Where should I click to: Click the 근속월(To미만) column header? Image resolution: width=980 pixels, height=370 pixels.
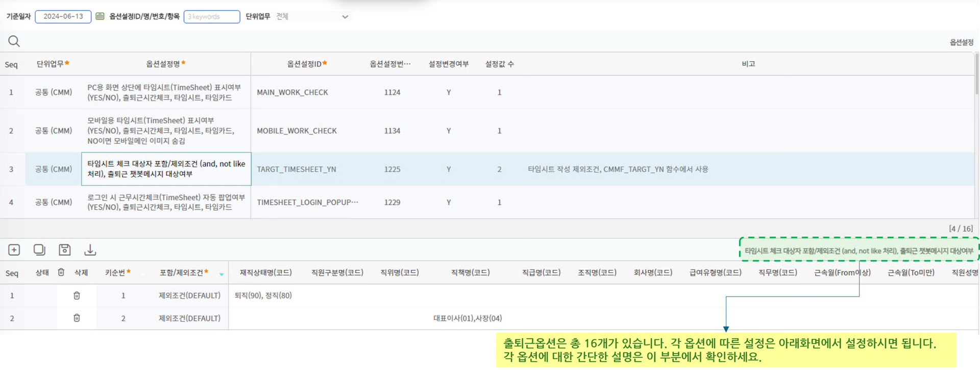click(x=911, y=273)
